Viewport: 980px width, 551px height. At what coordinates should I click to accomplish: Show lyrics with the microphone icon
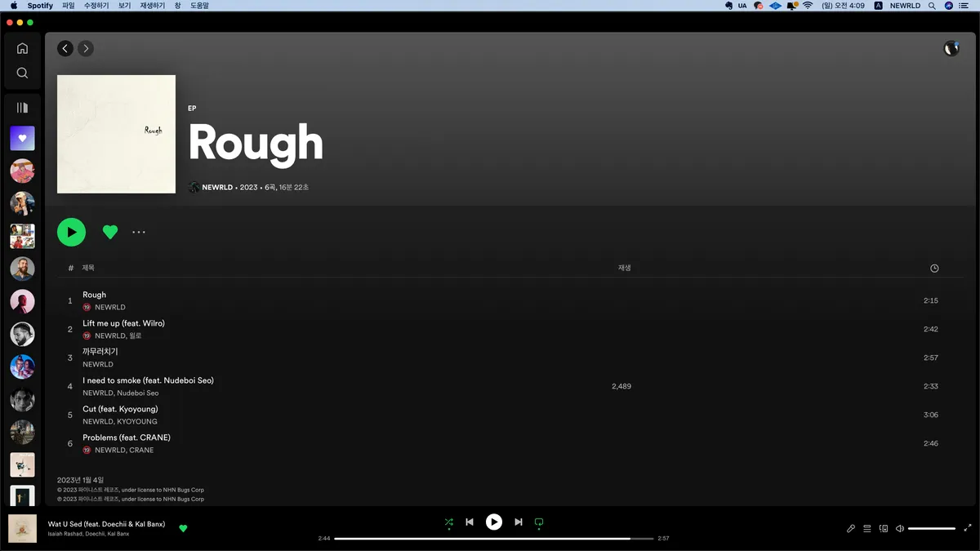[x=851, y=529]
